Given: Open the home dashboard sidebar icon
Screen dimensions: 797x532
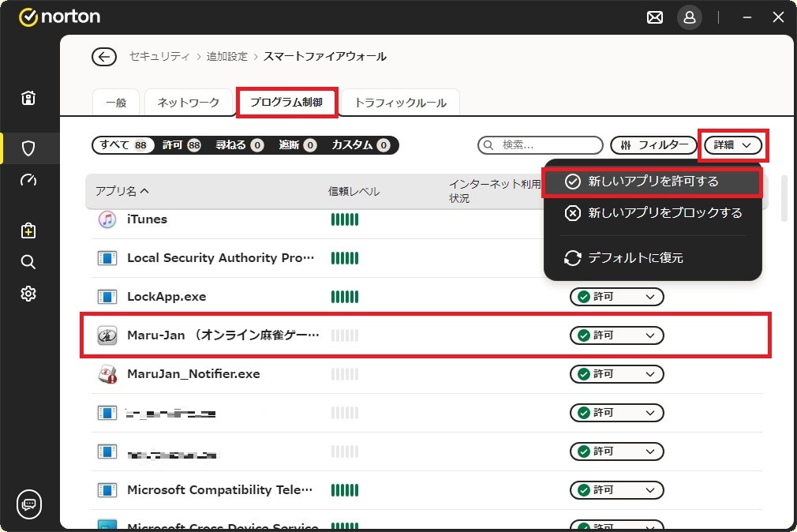Looking at the screenshot, I should pos(28,98).
